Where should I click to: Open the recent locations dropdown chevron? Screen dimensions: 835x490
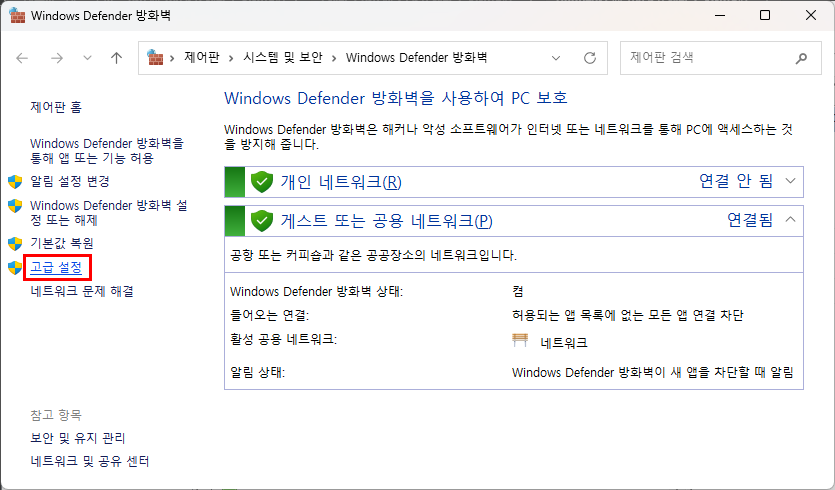(87, 58)
